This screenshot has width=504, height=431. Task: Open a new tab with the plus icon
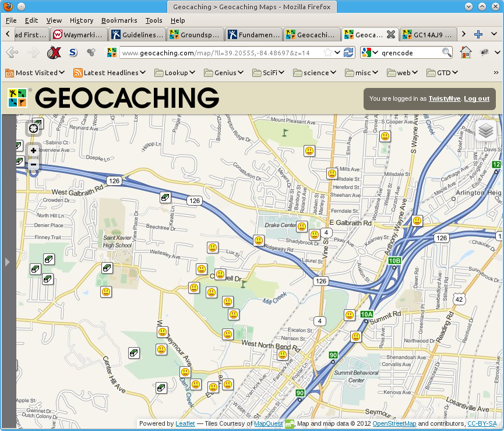(478, 34)
